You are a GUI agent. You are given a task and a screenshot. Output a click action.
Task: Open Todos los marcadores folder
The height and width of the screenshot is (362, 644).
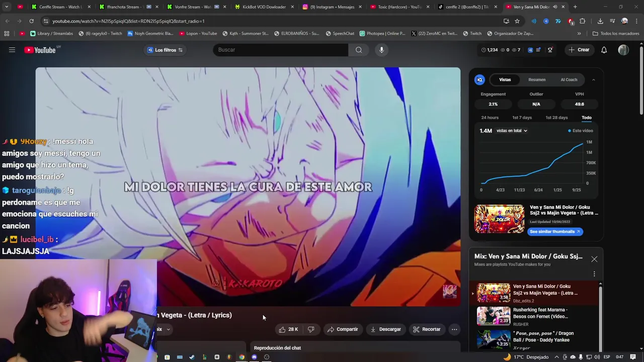click(x=616, y=33)
